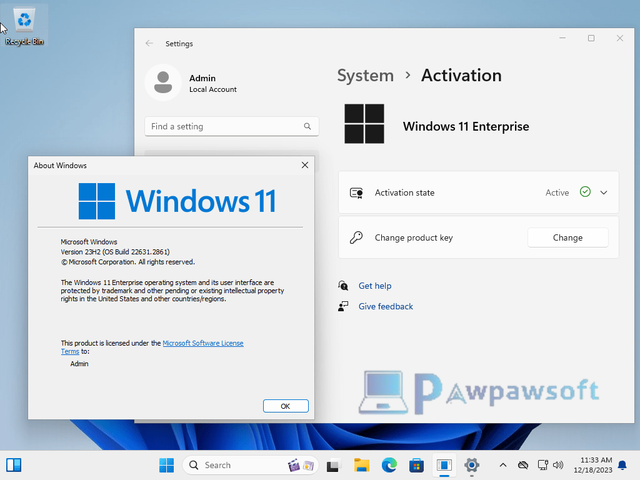The height and width of the screenshot is (480, 640).
Task: Open the Get help link
Action: click(x=375, y=286)
